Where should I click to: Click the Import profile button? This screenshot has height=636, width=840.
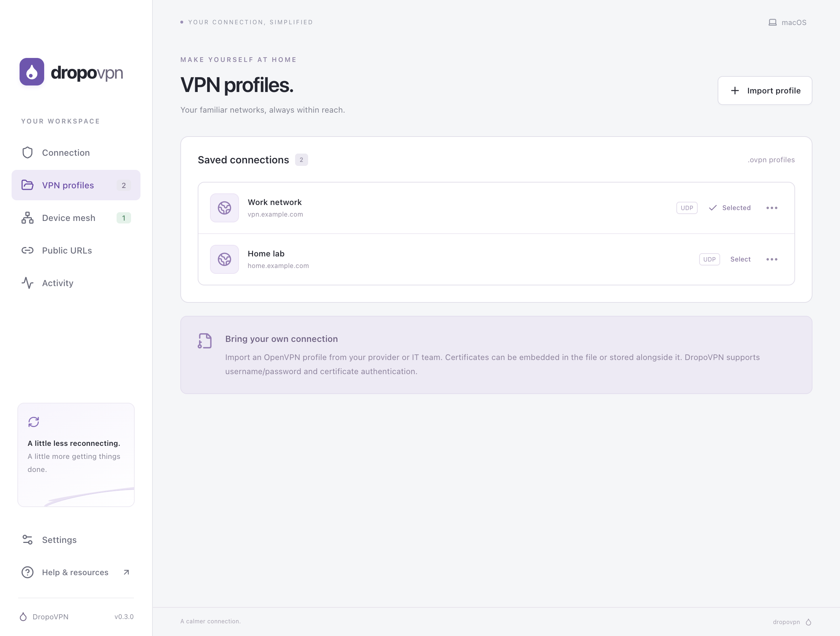765,91
